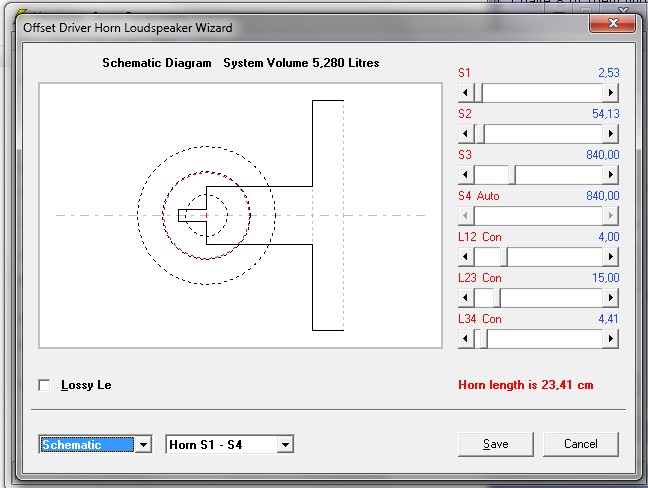Click the S2 slider right arrow
This screenshot has width=648, height=488.
pos(610,133)
